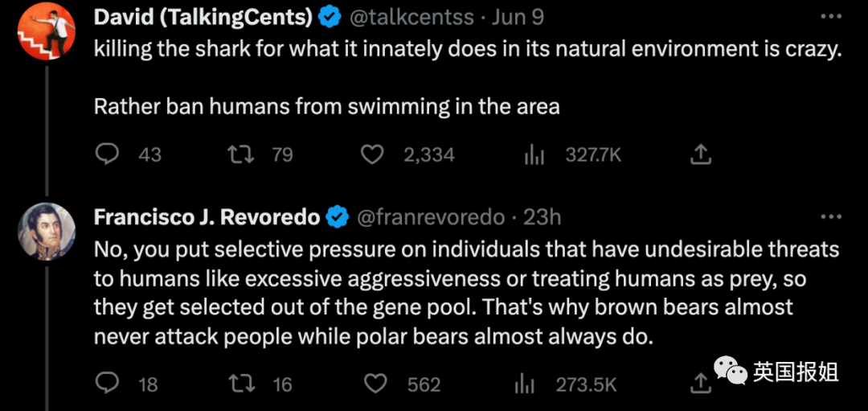The image size is (868, 411).
Task: Click Francisco's portrait avatar picture
Action: [x=46, y=232]
